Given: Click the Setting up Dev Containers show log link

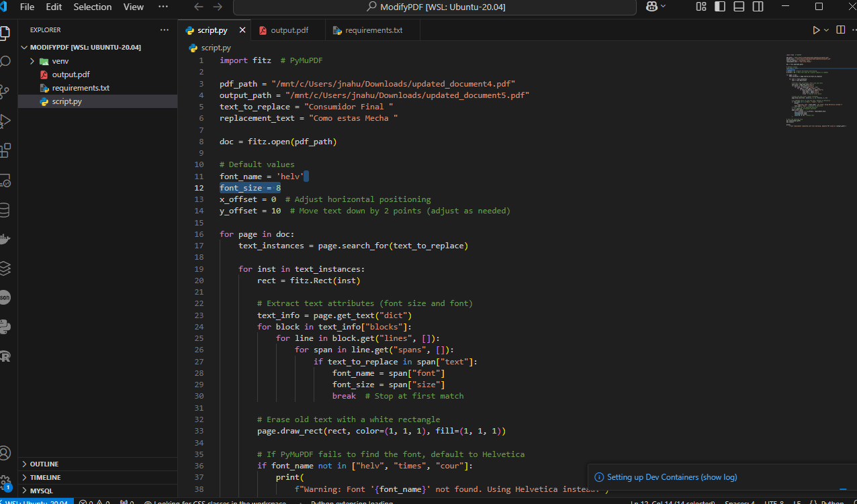Looking at the screenshot, I should click(672, 477).
